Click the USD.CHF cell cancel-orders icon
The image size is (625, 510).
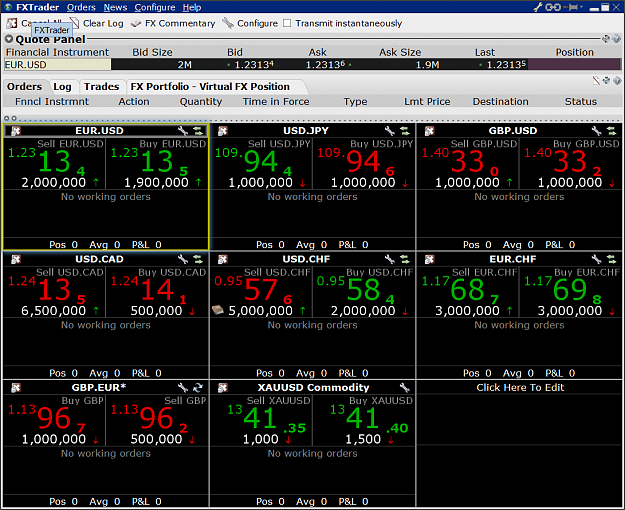tap(222, 259)
